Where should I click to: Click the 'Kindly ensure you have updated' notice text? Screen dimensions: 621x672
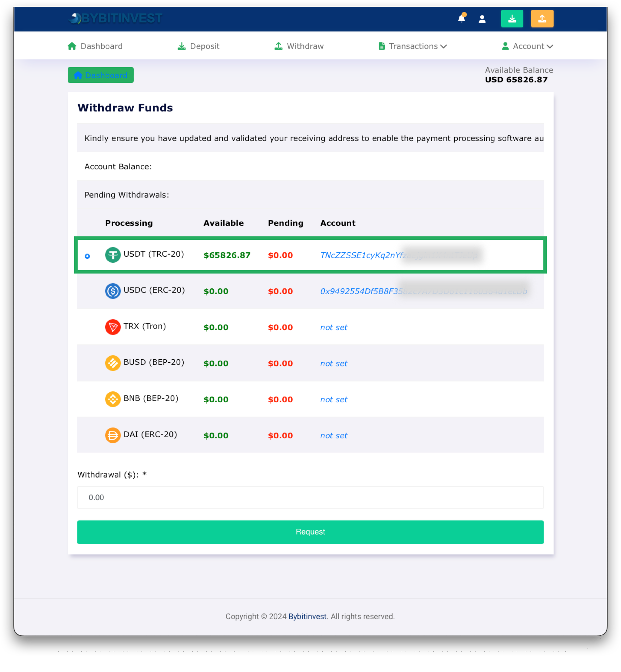pyautogui.click(x=314, y=138)
